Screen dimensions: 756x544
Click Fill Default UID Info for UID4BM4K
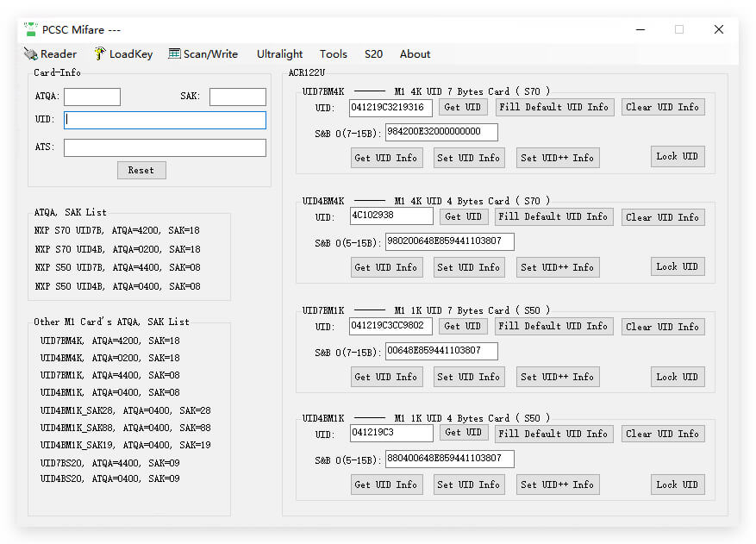[553, 216]
